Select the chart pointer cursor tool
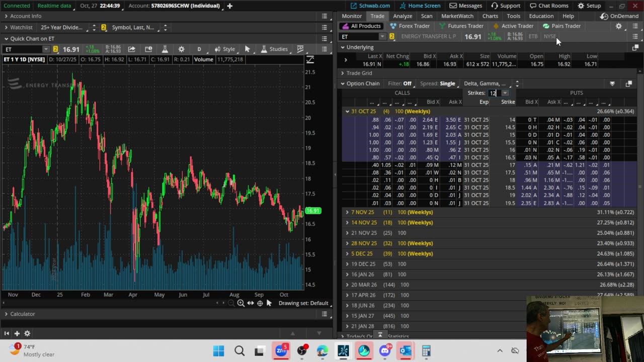Viewport: 644px width, 362px height. coord(247,49)
